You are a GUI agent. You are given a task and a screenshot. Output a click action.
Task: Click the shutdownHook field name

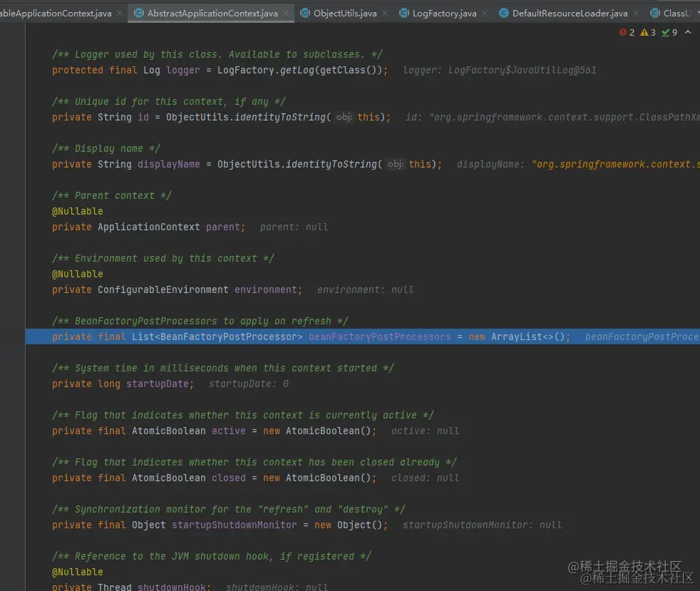point(171,587)
